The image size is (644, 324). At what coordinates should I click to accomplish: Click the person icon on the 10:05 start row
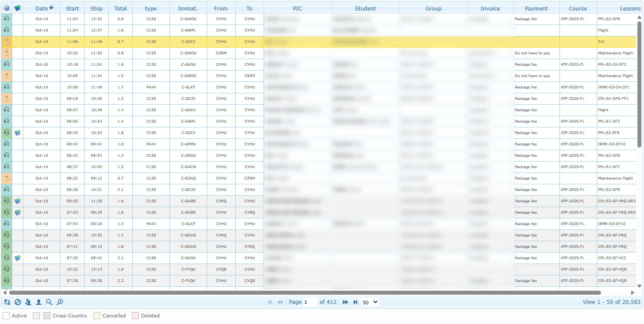click(x=7, y=76)
